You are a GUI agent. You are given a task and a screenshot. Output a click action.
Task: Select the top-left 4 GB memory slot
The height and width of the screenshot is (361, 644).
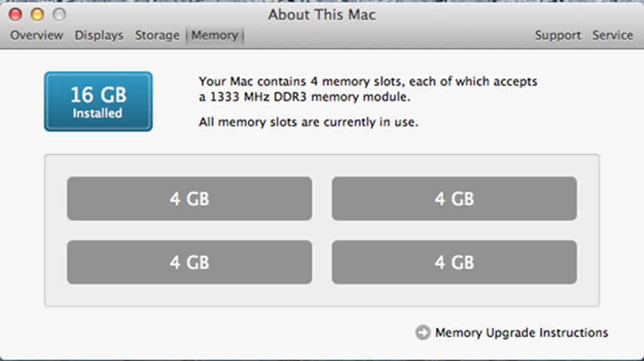[189, 199]
